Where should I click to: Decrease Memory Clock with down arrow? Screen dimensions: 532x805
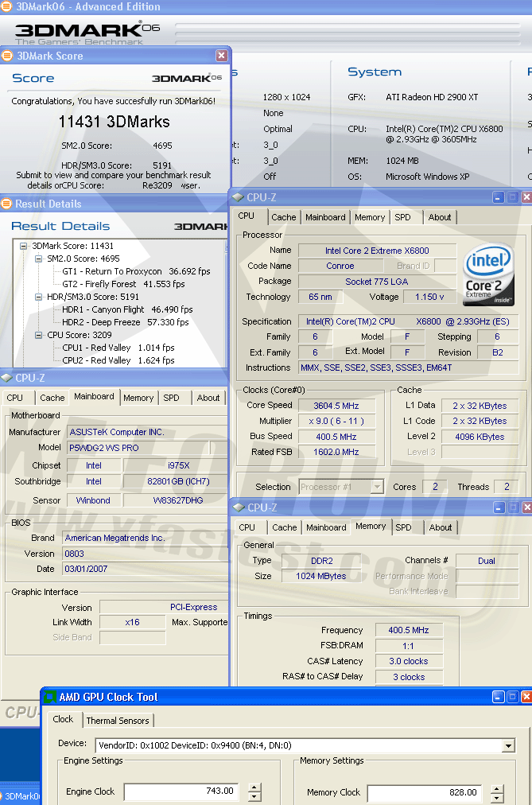[x=496, y=798]
